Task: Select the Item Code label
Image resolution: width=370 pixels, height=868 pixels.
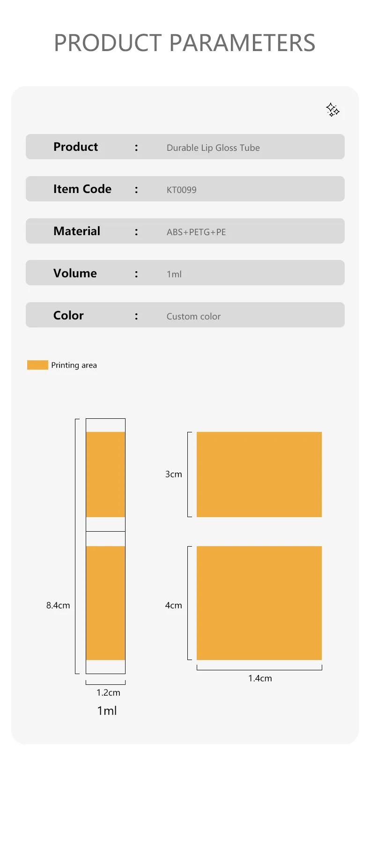Action: (x=82, y=189)
